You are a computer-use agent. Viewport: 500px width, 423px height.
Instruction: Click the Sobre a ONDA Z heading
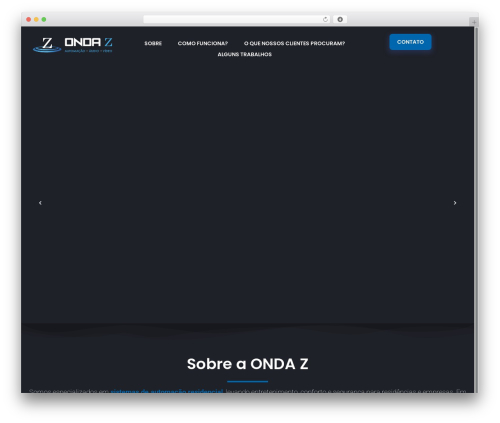coord(247,364)
